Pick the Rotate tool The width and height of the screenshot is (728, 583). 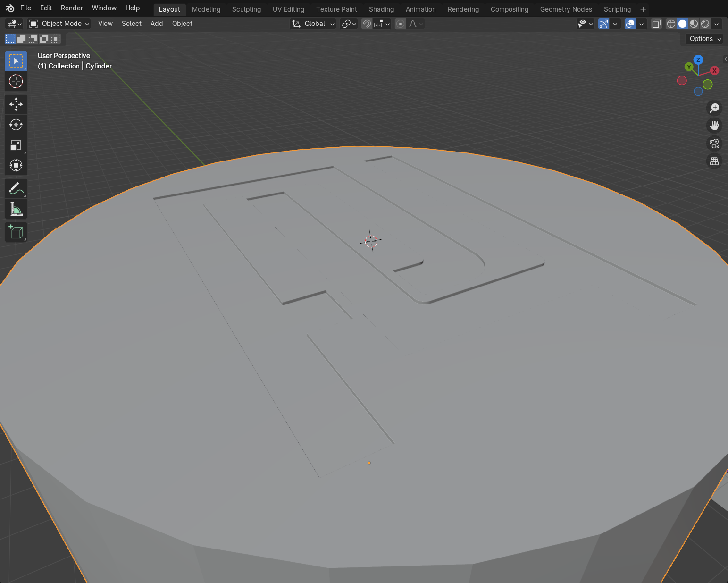(16, 125)
